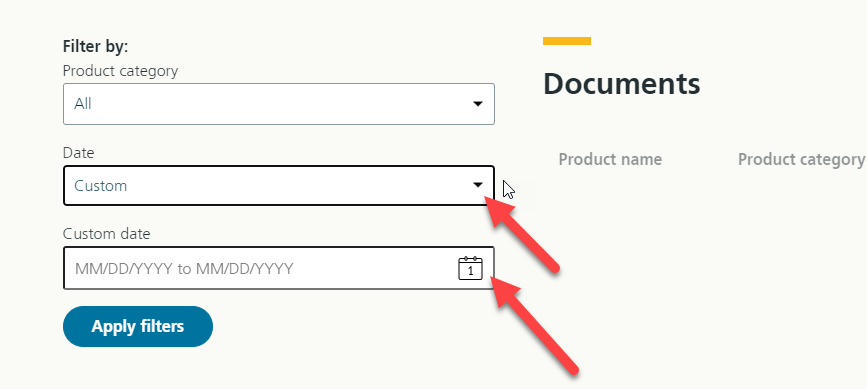The width and height of the screenshot is (867, 389).
Task: Focus the Custom date input field
Action: (x=279, y=269)
